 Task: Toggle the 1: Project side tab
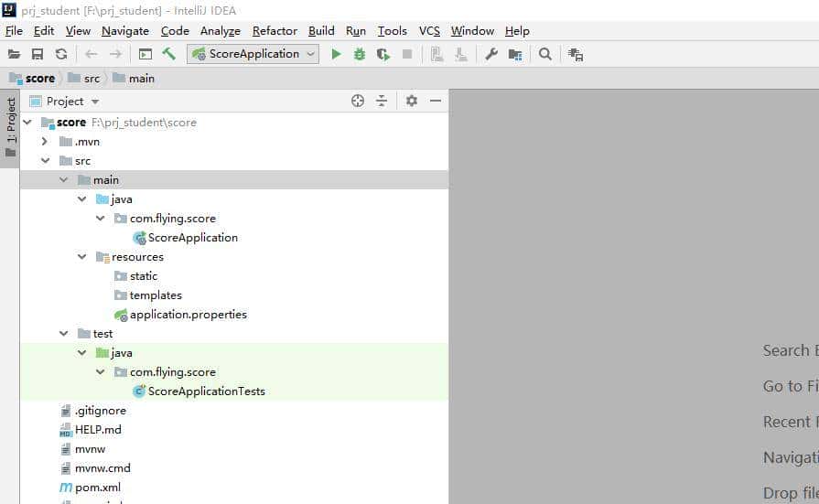(x=10, y=127)
